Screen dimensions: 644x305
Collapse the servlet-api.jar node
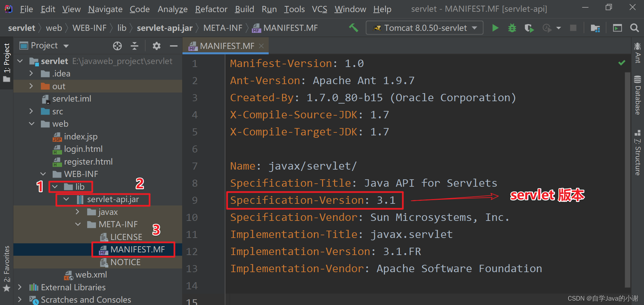[66, 199]
